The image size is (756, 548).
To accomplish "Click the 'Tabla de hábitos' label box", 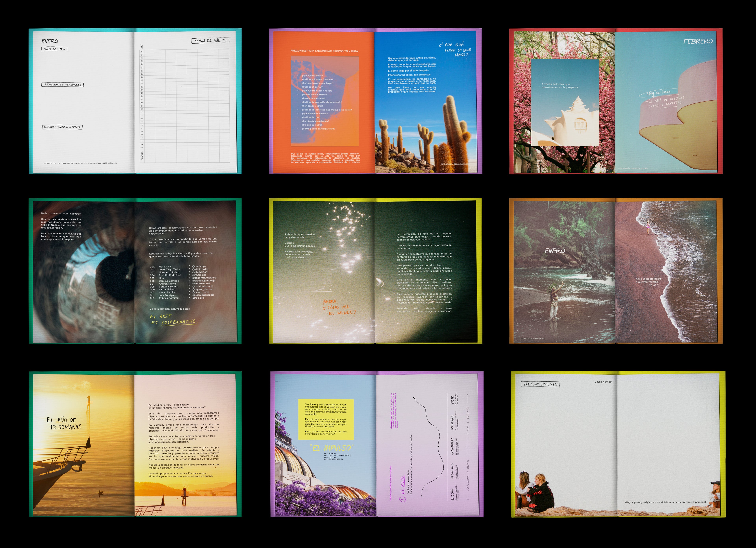I will click(x=211, y=40).
